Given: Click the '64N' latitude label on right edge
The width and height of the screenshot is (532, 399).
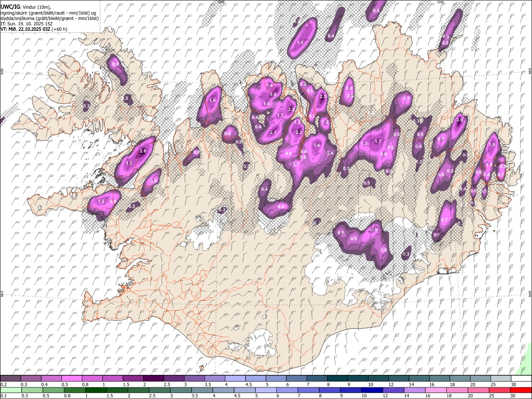Looking at the screenshot, I should pos(530,293).
